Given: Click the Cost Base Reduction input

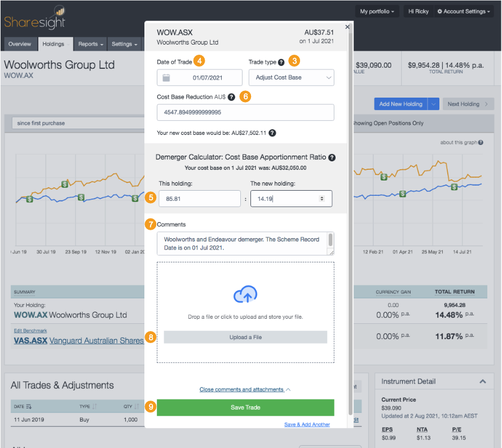Looking at the screenshot, I should point(245,112).
